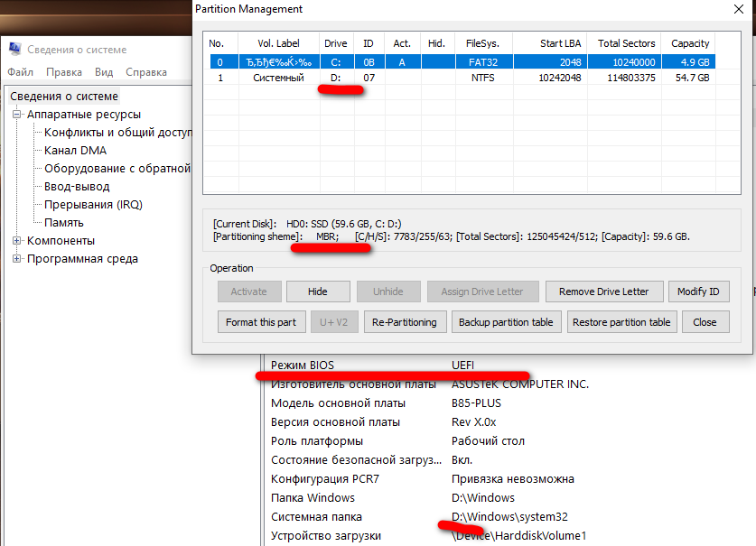Screen dimensions: 756x546
Task: Click the Start LBA column header
Action: [550, 43]
